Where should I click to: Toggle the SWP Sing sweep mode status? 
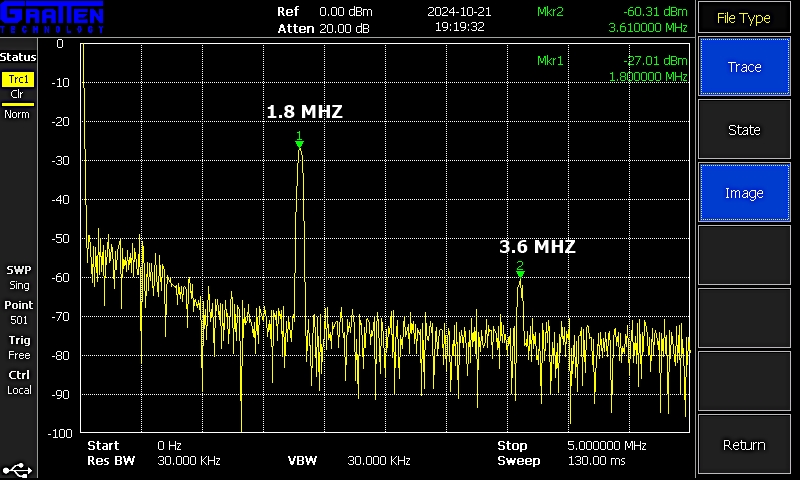pyautogui.click(x=19, y=277)
